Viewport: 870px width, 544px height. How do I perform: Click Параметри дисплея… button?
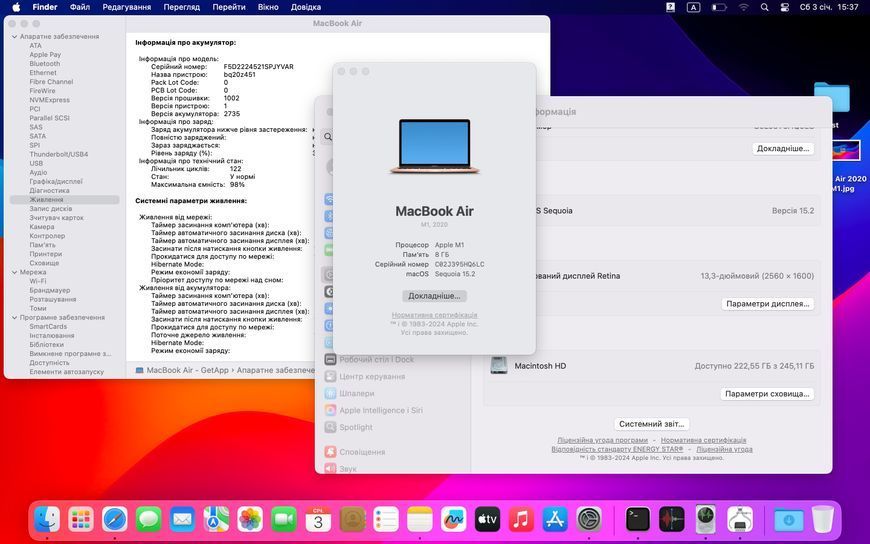tap(767, 304)
